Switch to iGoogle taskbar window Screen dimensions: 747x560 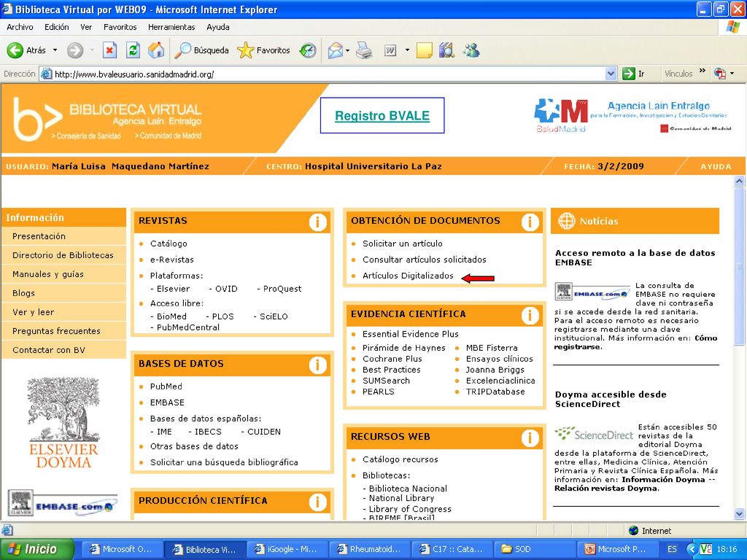click(x=287, y=549)
